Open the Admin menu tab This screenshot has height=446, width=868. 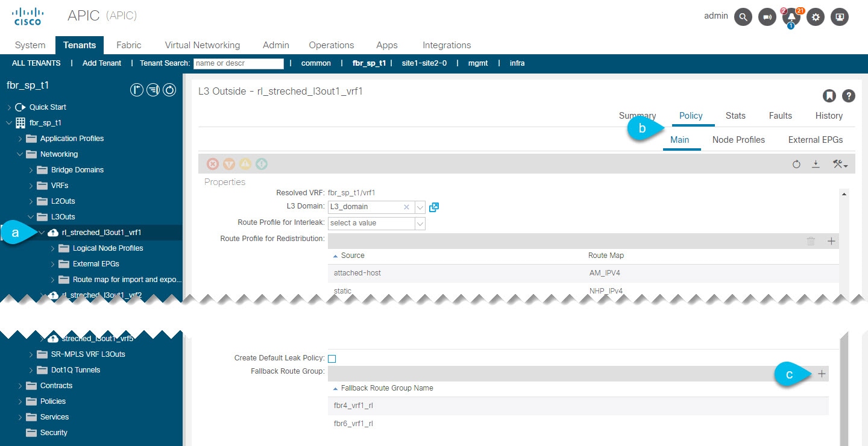tap(276, 45)
